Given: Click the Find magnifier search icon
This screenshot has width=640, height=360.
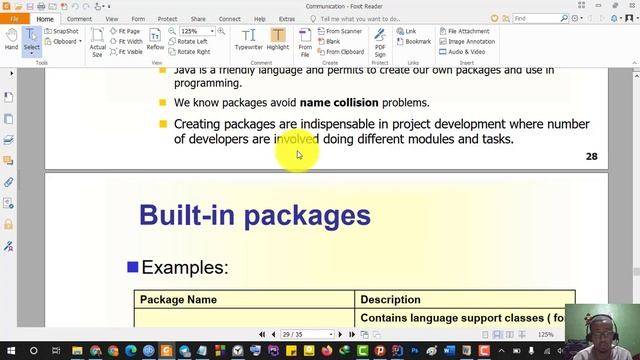Looking at the screenshot, I should 564,18.
